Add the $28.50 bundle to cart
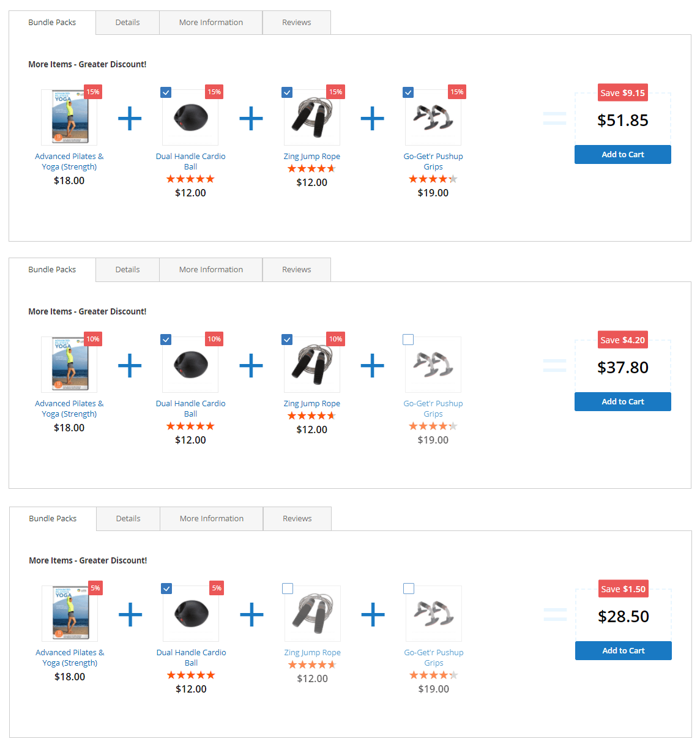 [623, 651]
